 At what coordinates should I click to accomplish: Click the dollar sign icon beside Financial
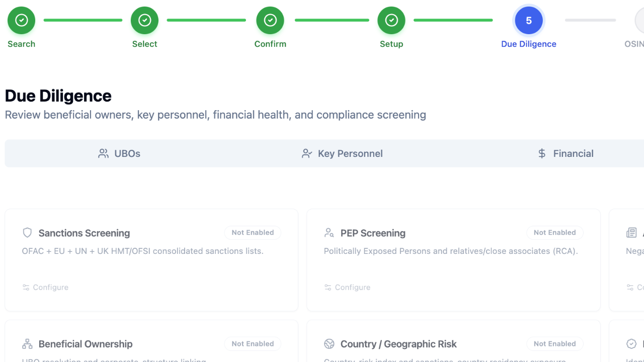(542, 153)
